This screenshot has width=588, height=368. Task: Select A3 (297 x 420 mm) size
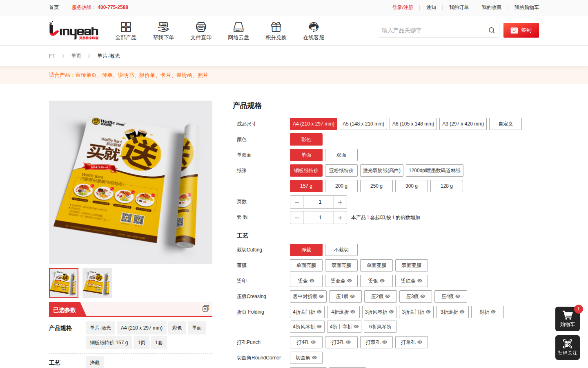pyautogui.click(x=463, y=123)
